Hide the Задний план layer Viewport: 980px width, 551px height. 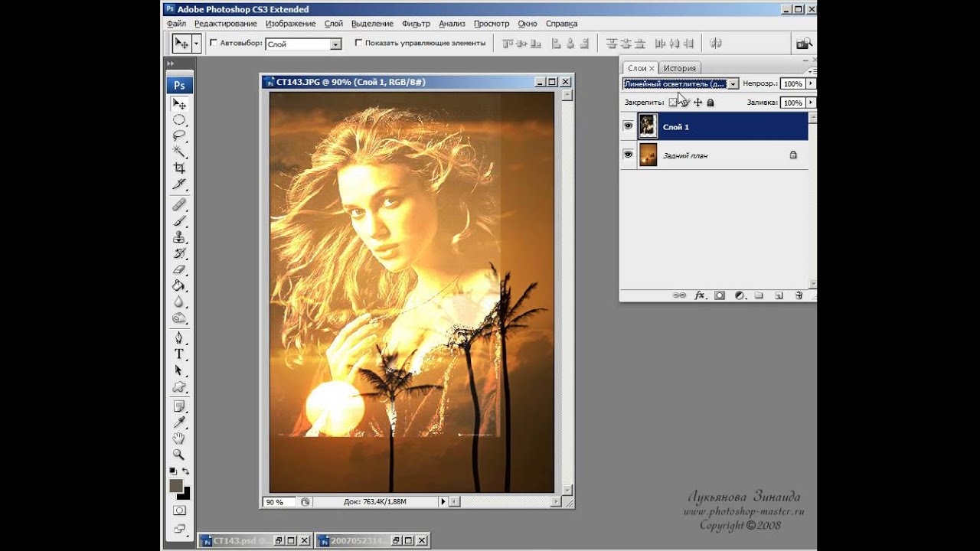[628, 155]
